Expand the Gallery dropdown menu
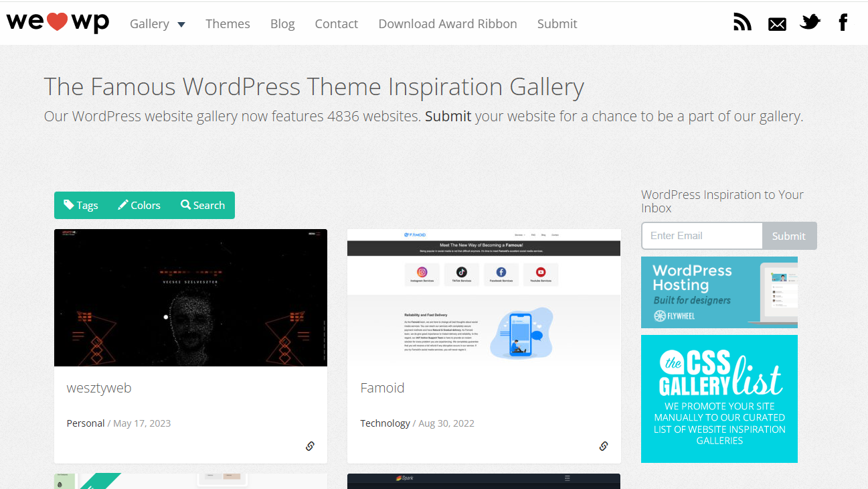This screenshot has height=489, width=868. [157, 24]
